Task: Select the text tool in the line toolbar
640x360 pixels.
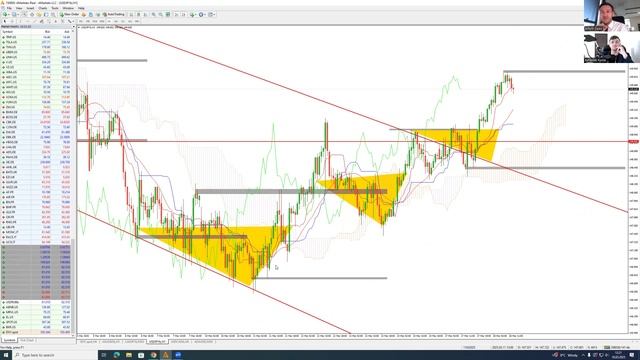Action: 56,21
